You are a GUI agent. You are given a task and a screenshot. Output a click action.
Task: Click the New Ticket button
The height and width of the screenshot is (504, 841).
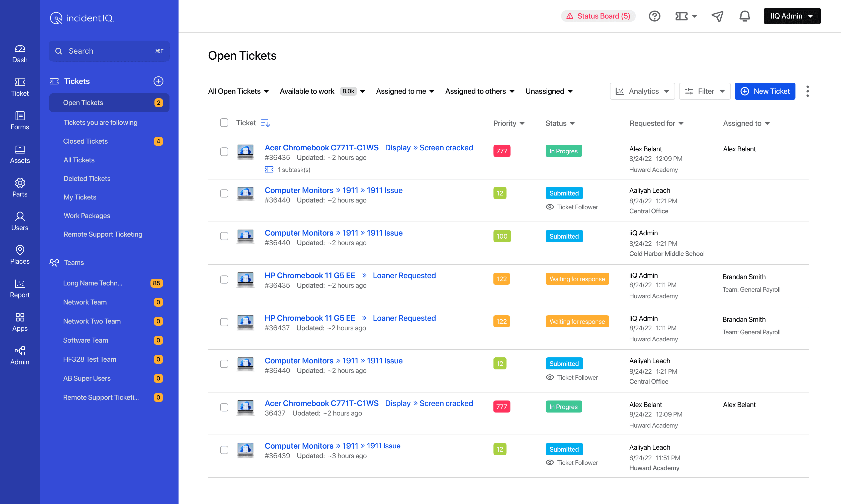pyautogui.click(x=765, y=91)
